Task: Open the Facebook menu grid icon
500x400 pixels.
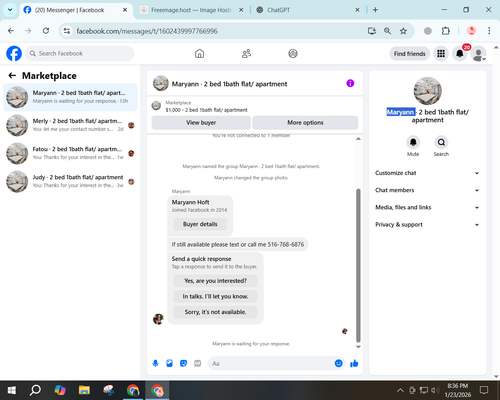Action: (441, 54)
